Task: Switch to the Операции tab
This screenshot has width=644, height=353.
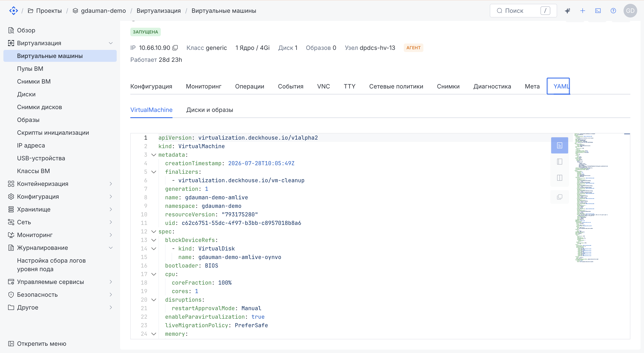Action: [250, 86]
